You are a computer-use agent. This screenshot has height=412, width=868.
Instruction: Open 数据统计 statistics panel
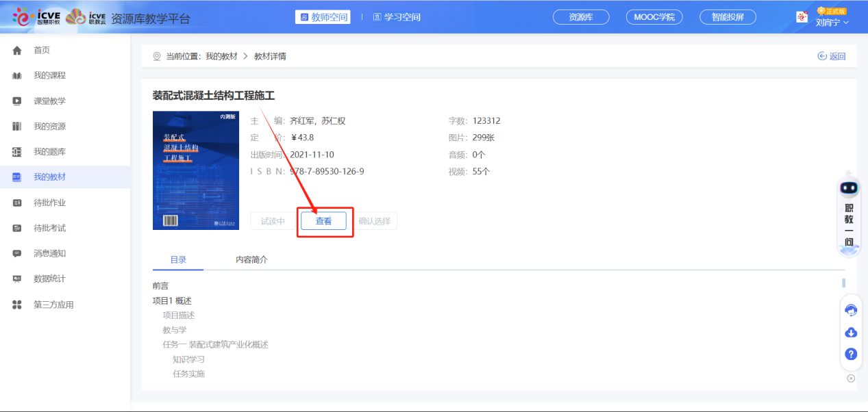[41, 278]
